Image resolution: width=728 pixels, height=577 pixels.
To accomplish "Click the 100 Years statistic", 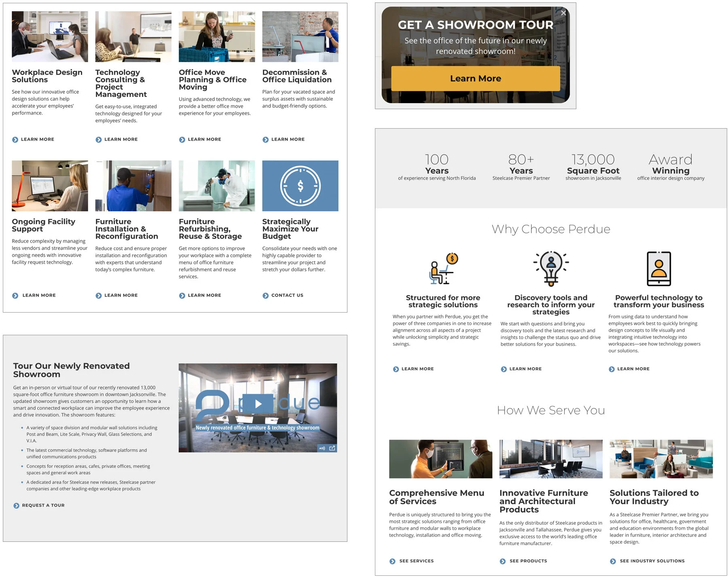I will coord(437,166).
